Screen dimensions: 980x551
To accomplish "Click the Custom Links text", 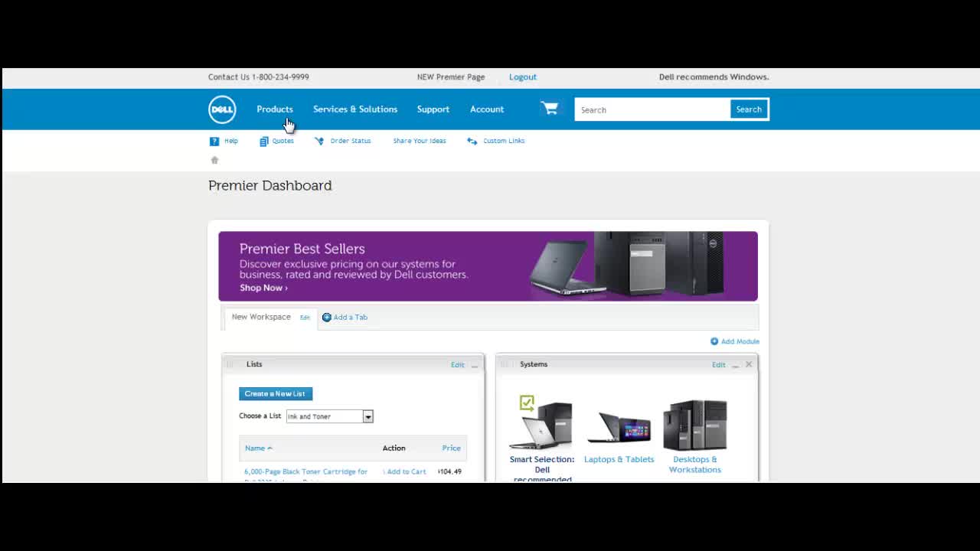I will point(504,141).
